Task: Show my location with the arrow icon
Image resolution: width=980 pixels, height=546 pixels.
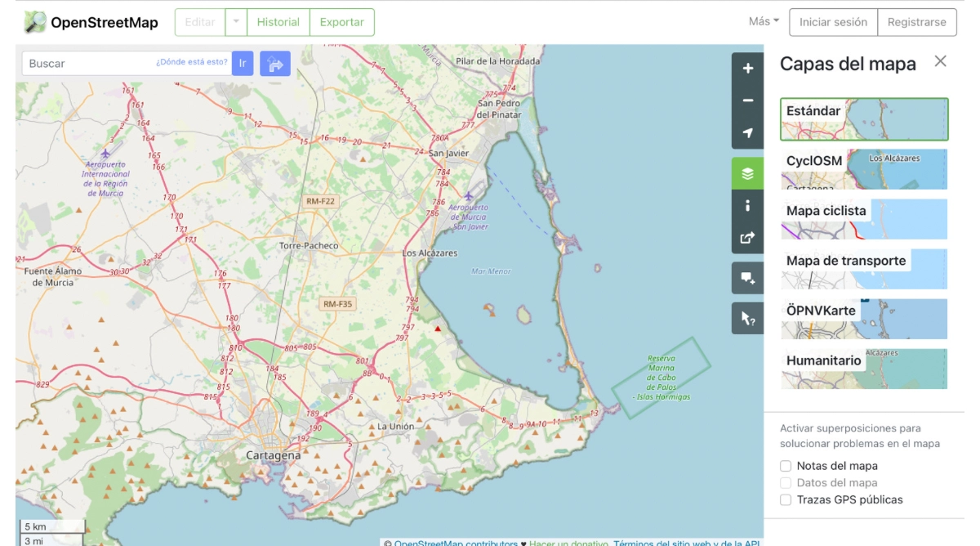Action: [x=747, y=132]
